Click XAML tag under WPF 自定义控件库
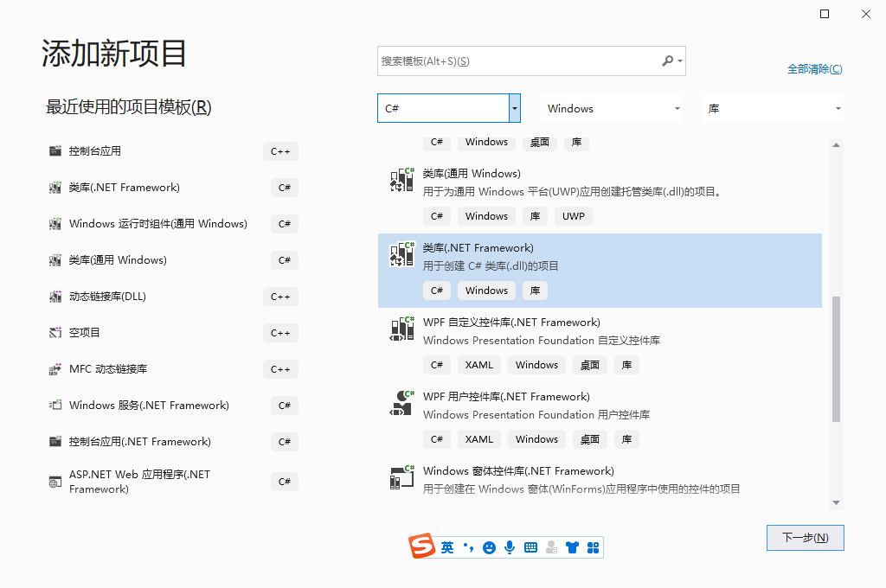Viewport: 886px width, 588px height. [x=479, y=365]
